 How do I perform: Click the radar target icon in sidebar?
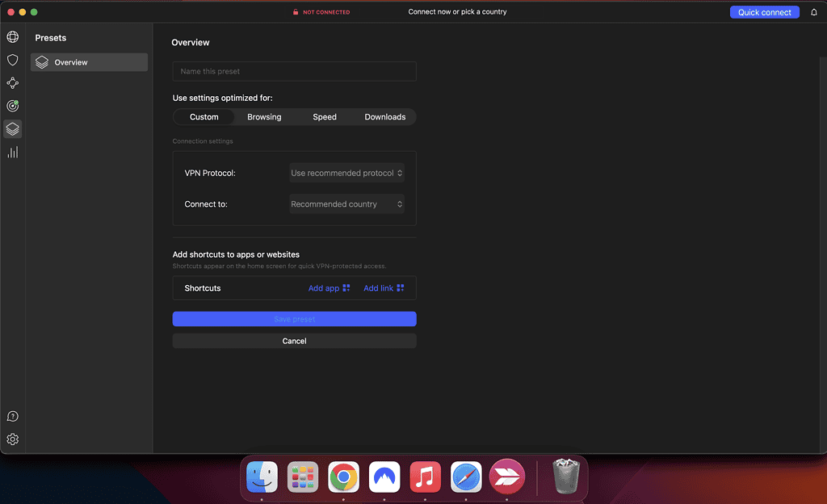tap(12, 106)
